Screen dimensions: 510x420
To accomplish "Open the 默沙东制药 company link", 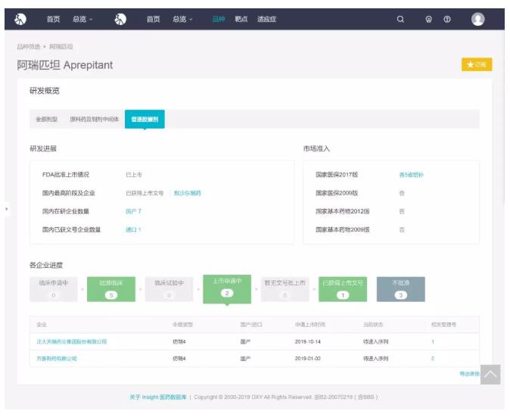I will 188,193.
